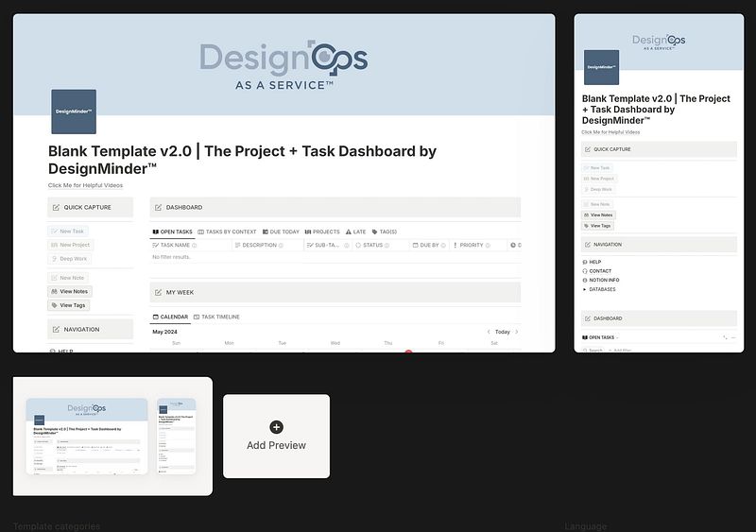Click 'Click Me for Helpful Videos' in mobile preview

610,132
